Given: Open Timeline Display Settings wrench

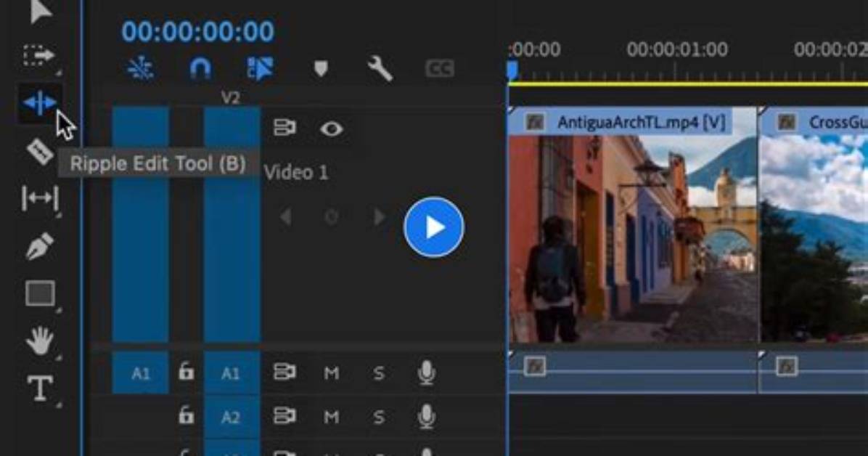Looking at the screenshot, I should pyautogui.click(x=380, y=69).
